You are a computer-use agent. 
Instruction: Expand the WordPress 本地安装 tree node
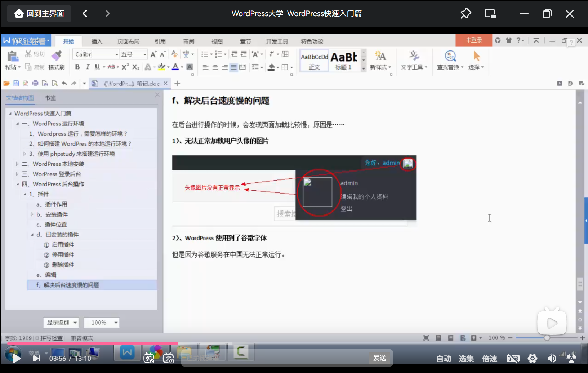(x=17, y=164)
